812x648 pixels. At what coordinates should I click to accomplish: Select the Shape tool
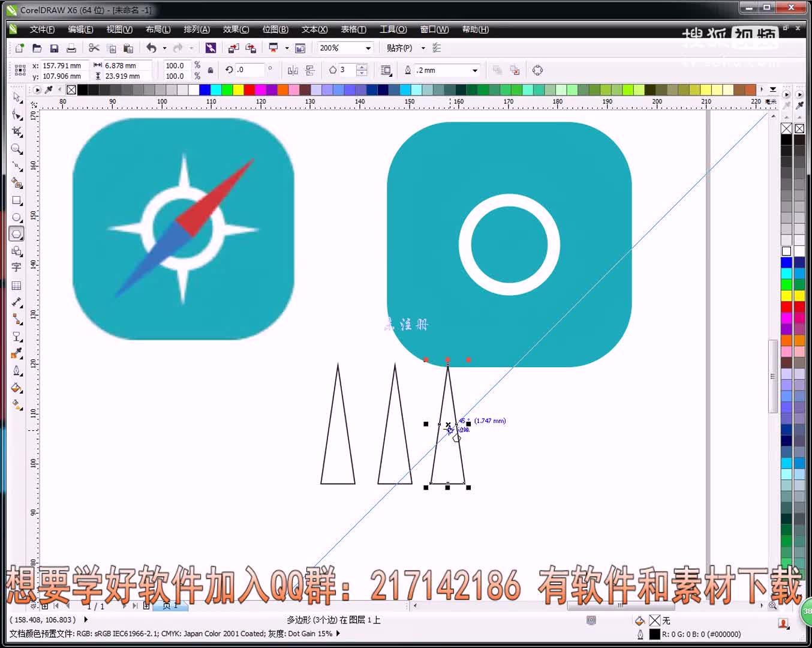pyautogui.click(x=16, y=115)
